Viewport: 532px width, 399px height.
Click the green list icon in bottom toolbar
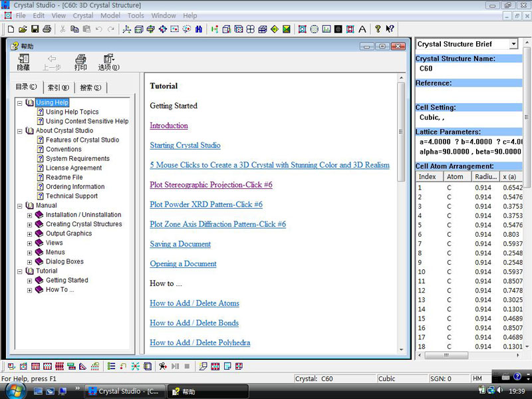(x=111, y=366)
